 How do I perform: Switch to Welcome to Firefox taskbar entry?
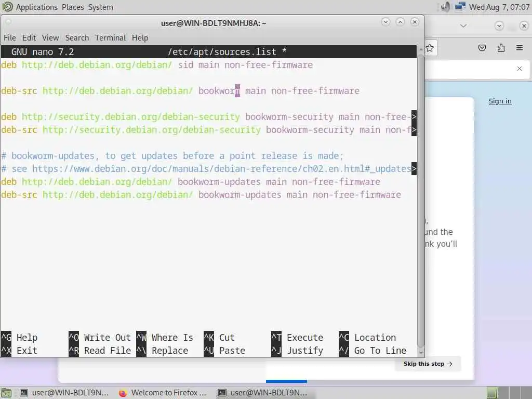point(163,393)
